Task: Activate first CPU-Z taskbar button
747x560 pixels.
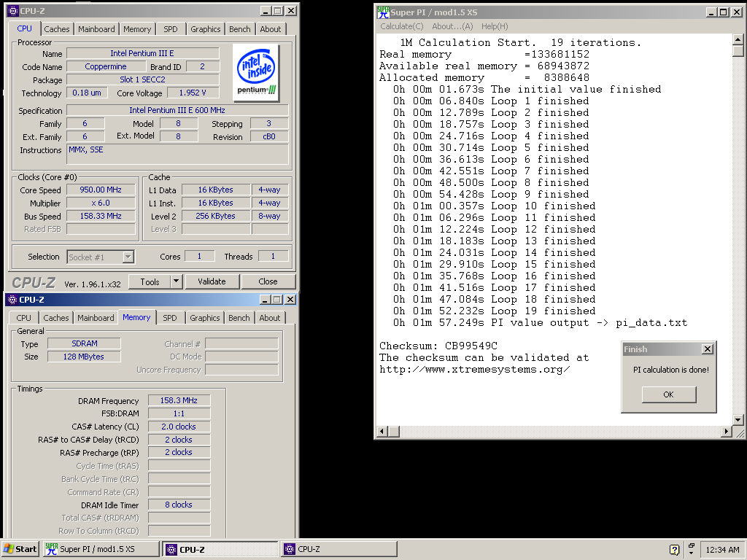Action: pos(220,549)
